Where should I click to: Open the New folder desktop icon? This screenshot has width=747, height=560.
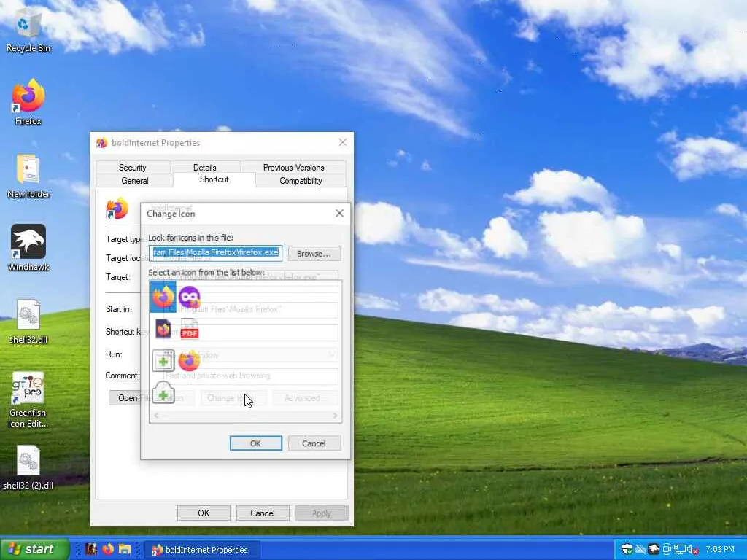[x=28, y=176]
